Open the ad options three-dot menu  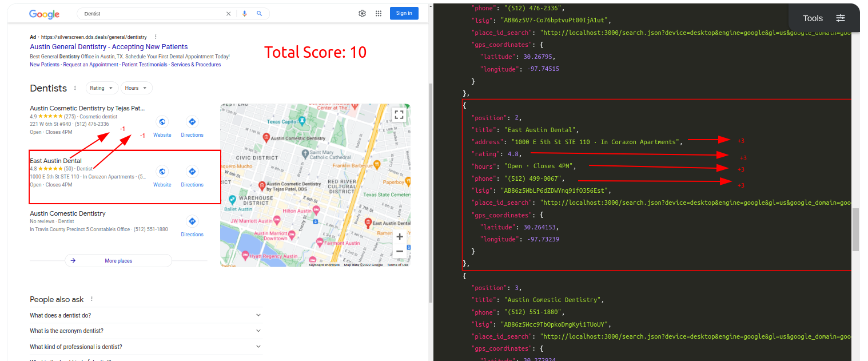point(156,37)
